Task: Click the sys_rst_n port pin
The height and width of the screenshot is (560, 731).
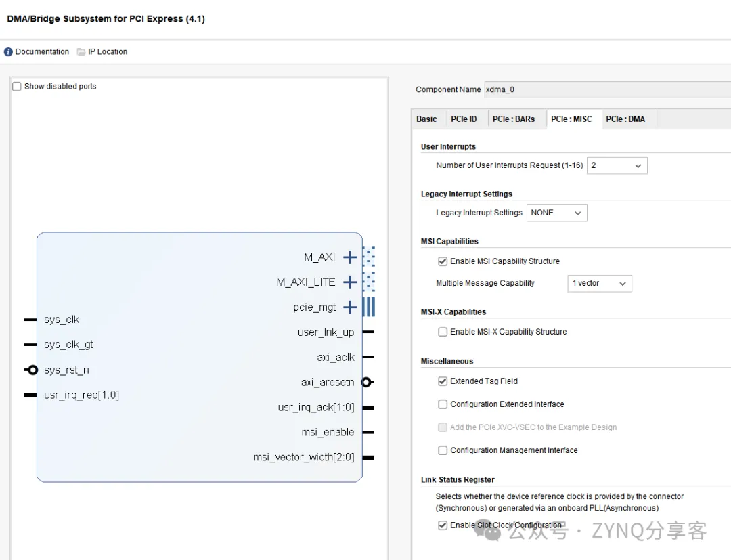Action: pyautogui.click(x=30, y=370)
